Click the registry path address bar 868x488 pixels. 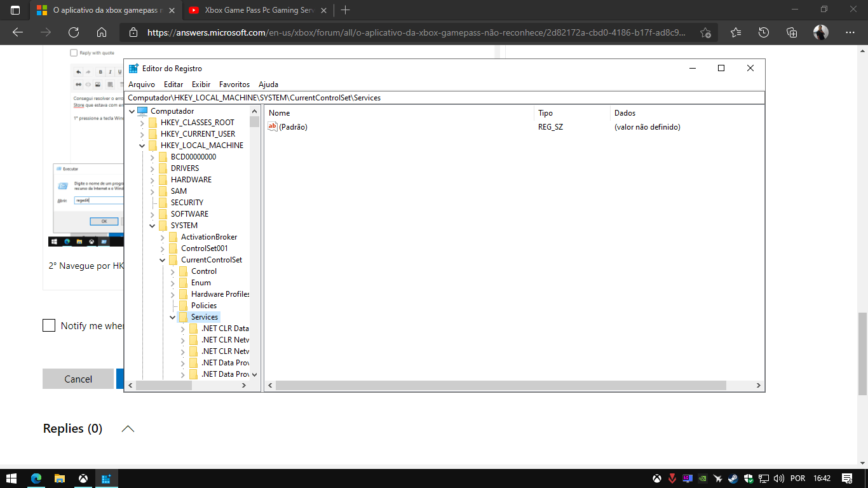point(445,98)
